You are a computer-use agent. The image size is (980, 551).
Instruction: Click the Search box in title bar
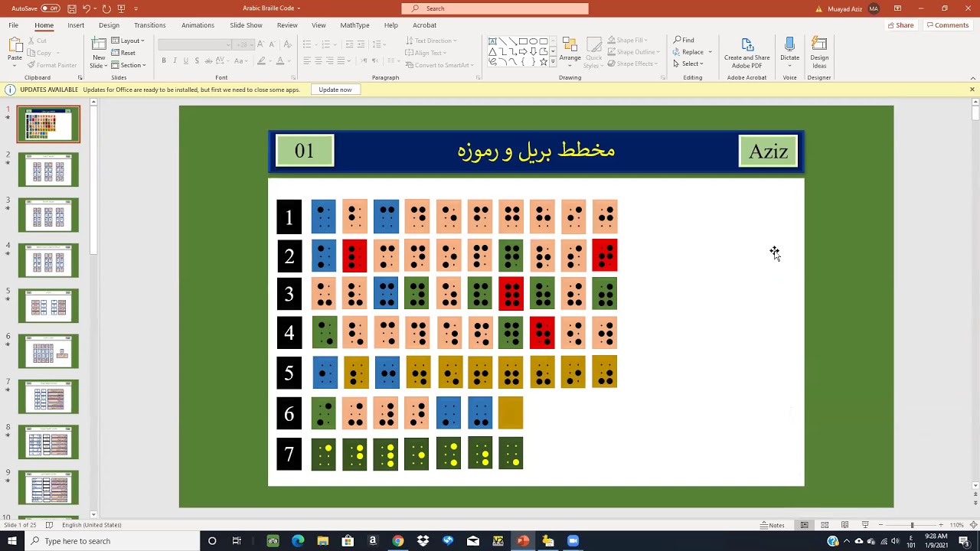click(x=495, y=8)
